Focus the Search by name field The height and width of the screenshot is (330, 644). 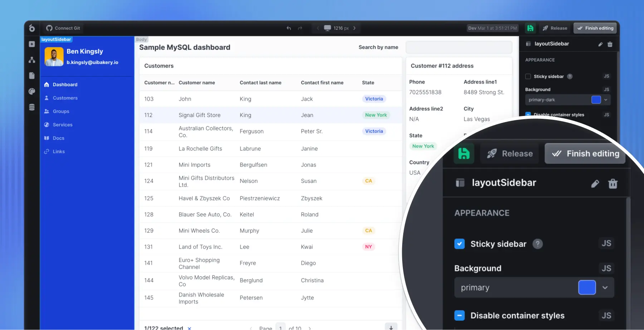coord(459,47)
